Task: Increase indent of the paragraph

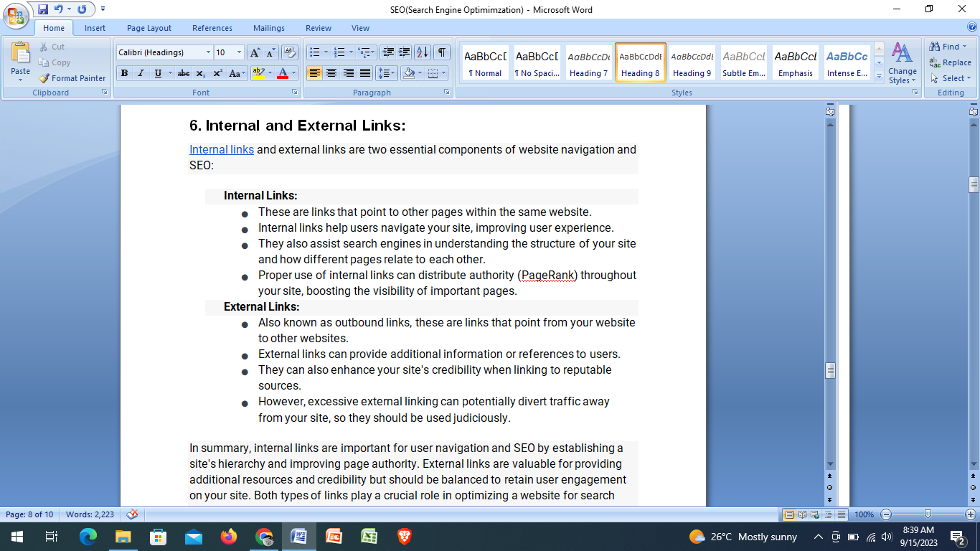Action: (x=404, y=52)
